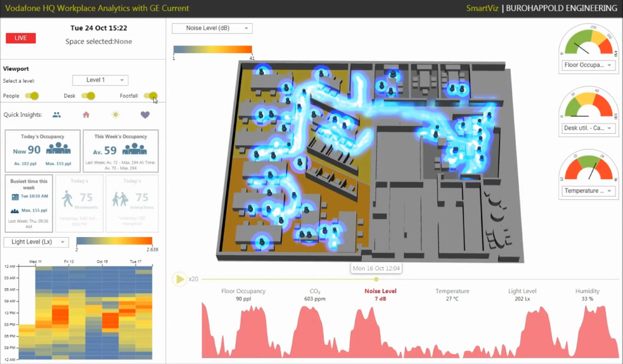Click the people Quick Insights icon
623x364 pixels.
pos(57,114)
